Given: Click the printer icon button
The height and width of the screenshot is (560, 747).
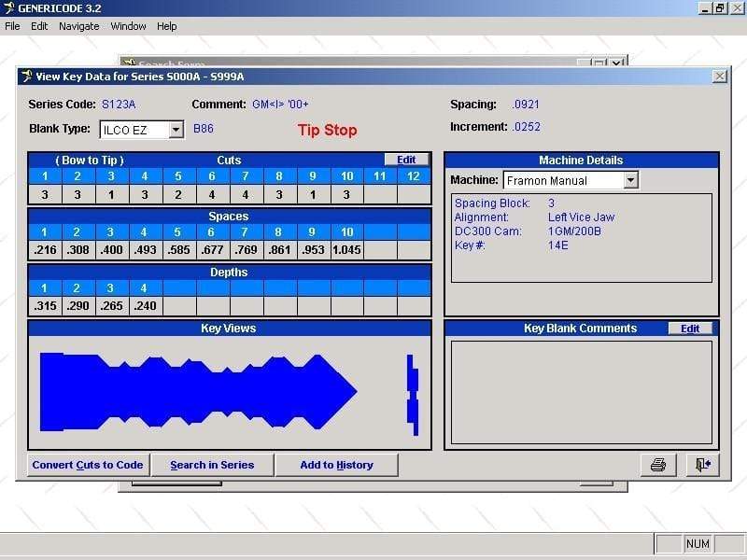Looking at the screenshot, I should pos(657,465).
